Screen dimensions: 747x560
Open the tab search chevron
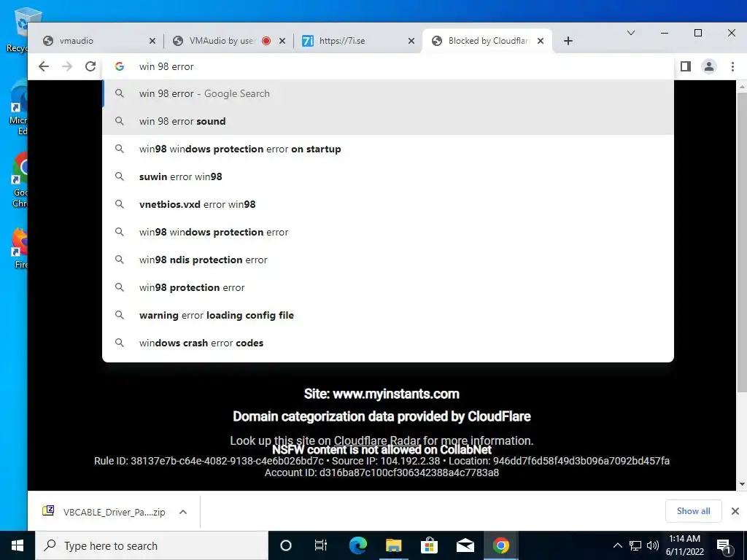[631, 33]
